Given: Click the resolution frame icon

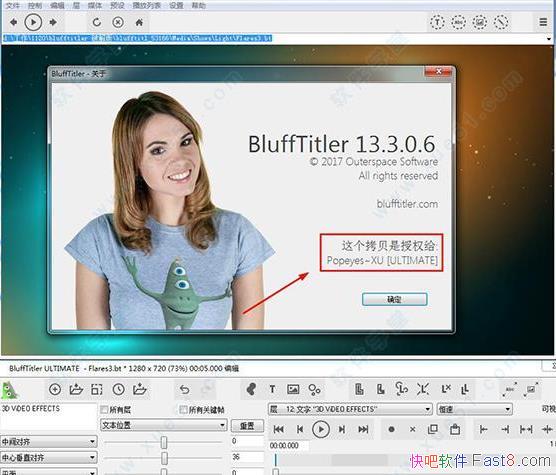Looking at the screenshot, I should [97, 390].
